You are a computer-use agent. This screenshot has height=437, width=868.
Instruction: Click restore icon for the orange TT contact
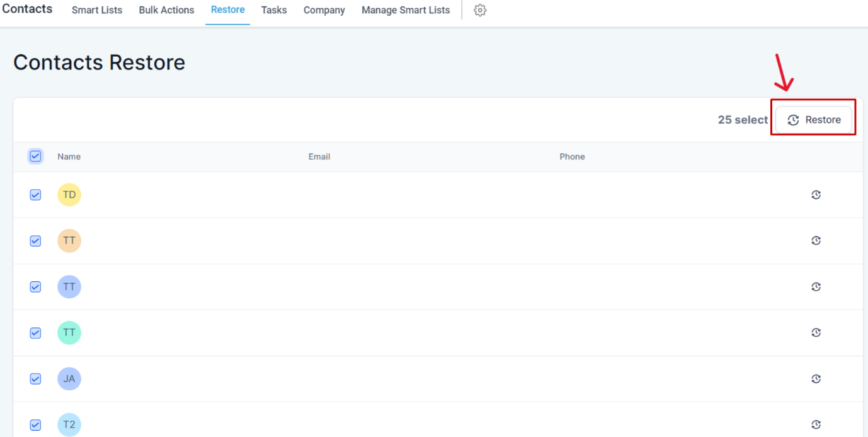[816, 240]
